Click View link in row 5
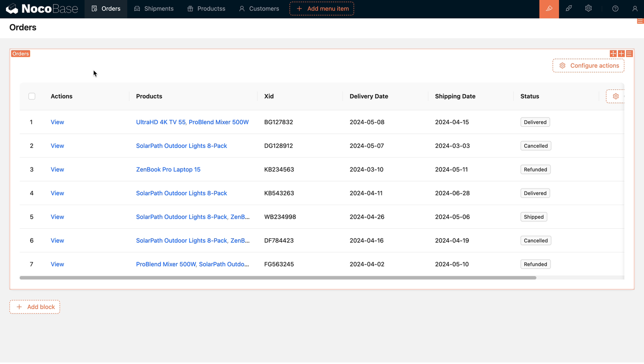 (x=57, y=217)
